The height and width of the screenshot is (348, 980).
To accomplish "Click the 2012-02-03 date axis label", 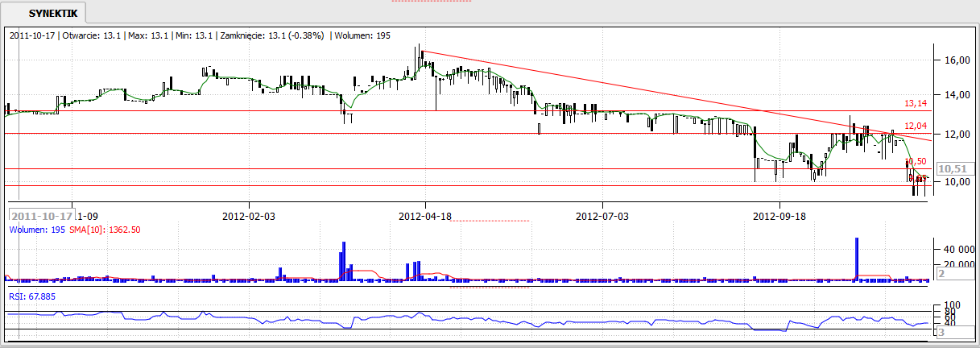I will coord(248,216).
